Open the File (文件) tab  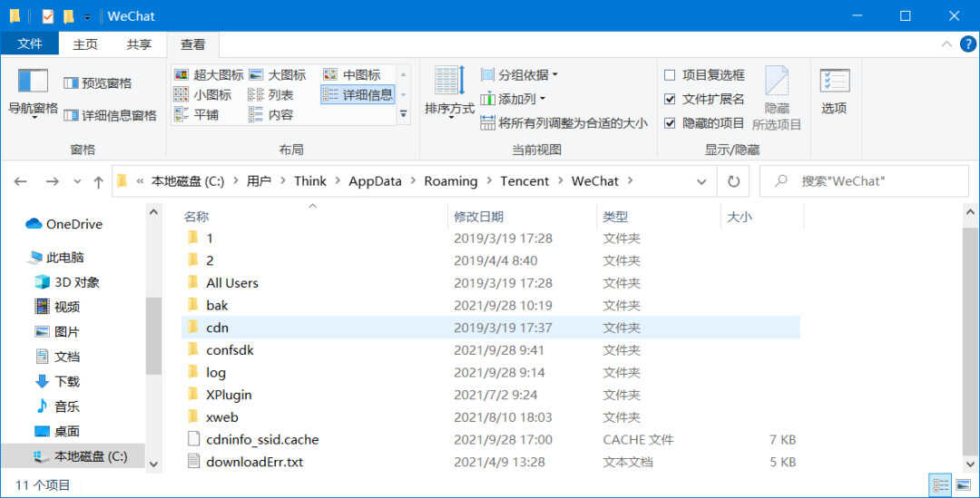coord(29,44)
